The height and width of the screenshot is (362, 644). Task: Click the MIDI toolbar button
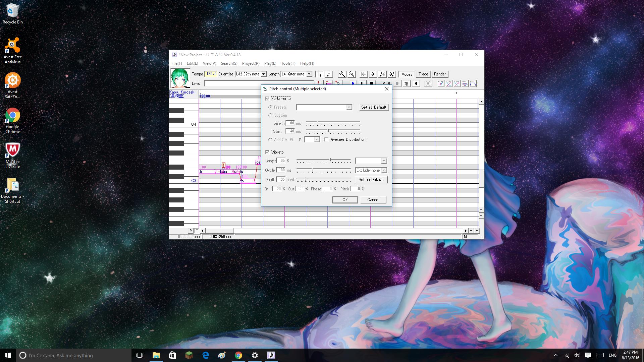tap(386, 83)
